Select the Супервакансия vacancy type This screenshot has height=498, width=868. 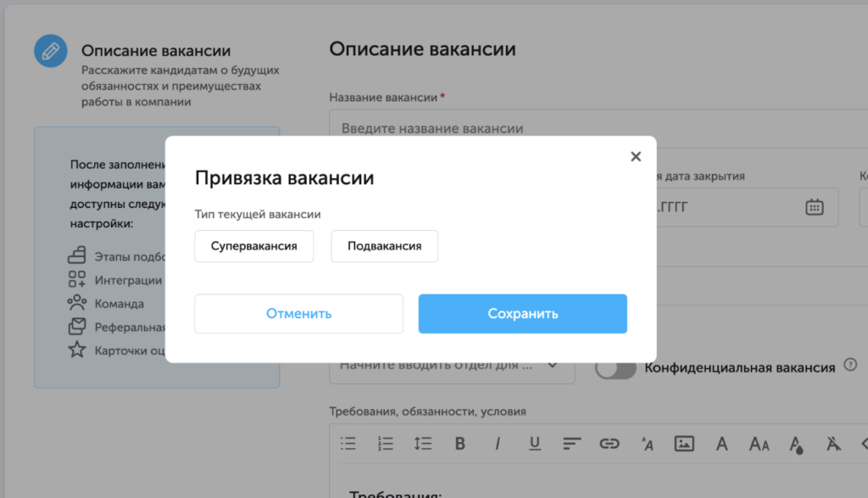pyautogui.click(x=254, y=246)
